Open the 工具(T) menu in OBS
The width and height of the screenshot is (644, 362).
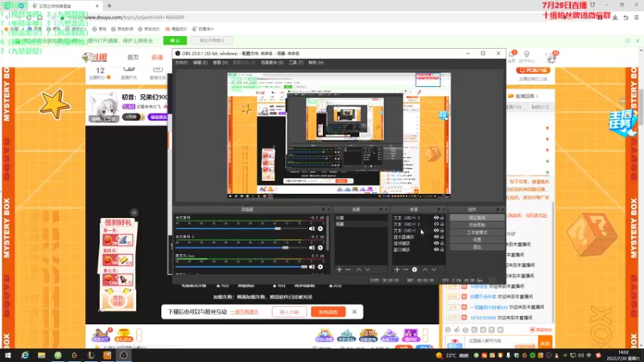coord(295,63)
